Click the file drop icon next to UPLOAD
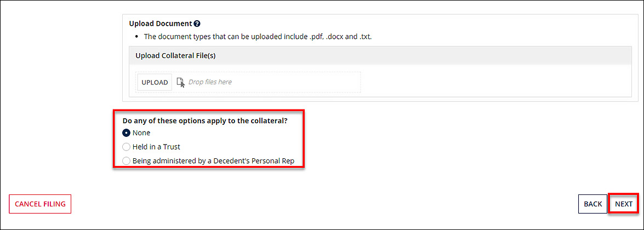Screen dimensions: 644x230 tap(181, 82)
